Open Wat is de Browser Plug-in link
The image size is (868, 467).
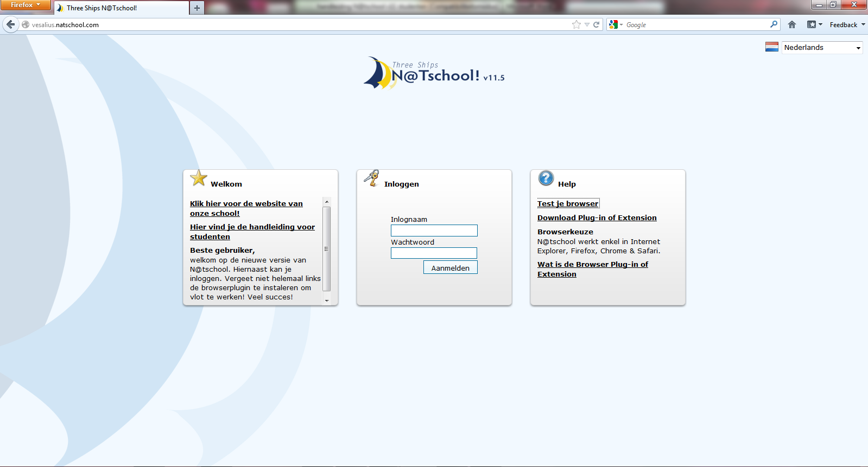tap(593, 269)
